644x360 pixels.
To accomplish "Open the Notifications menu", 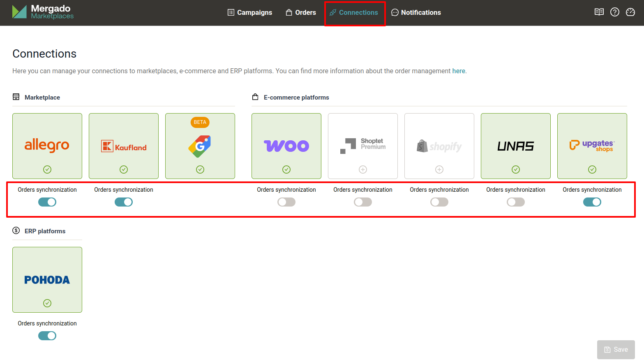I will pos(416,12).
